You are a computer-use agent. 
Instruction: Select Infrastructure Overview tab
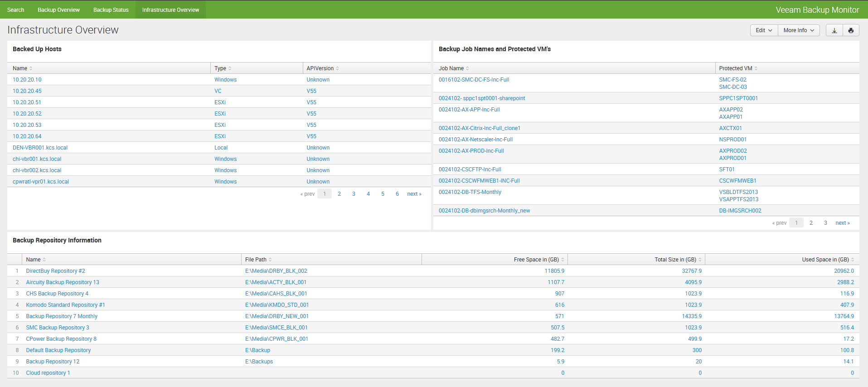click(x=170, y=10)
